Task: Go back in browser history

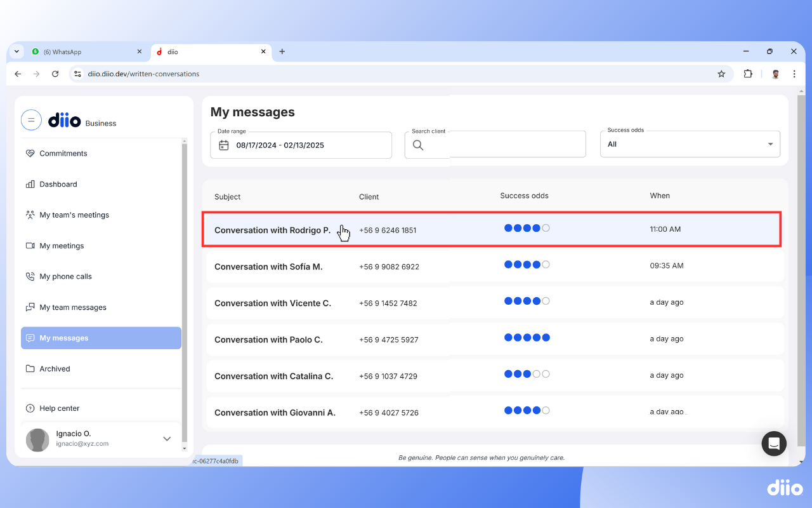Action: click(18, 74)
